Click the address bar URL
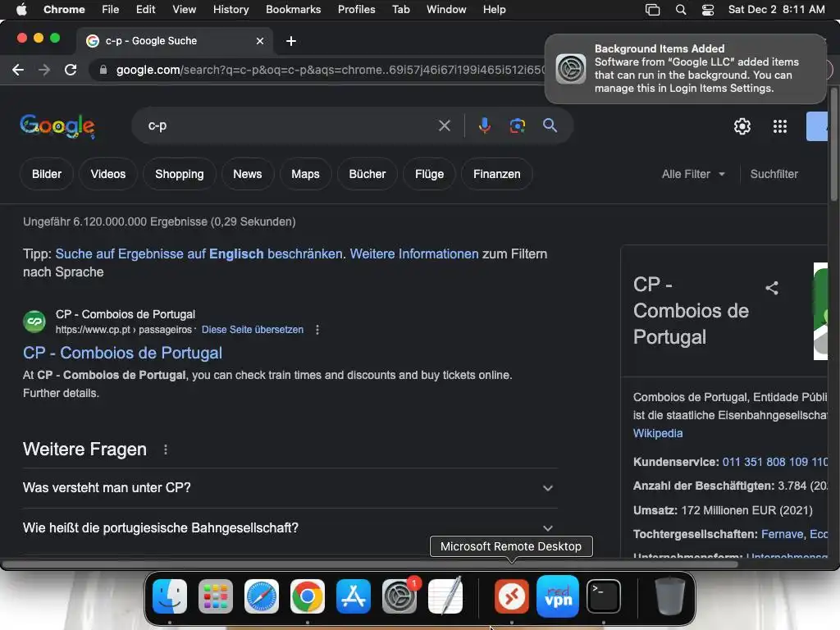 [x=330, y=71]
